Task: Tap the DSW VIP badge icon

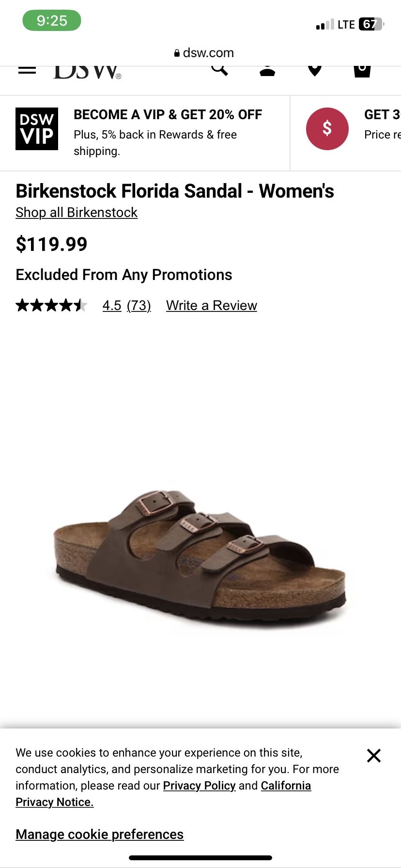Action: pyautogui.click(x=37, y=129)
